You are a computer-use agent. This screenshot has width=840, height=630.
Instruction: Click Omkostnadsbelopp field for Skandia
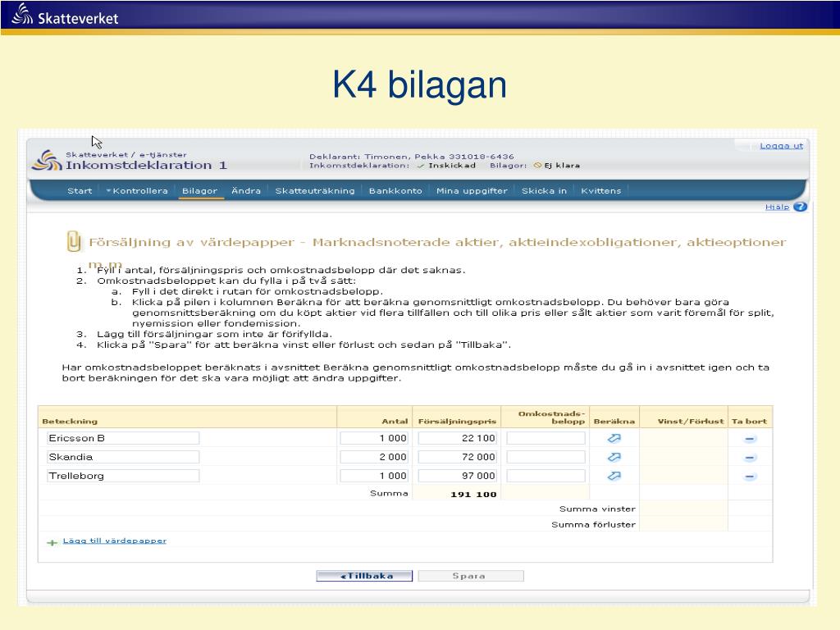[546, 457]
